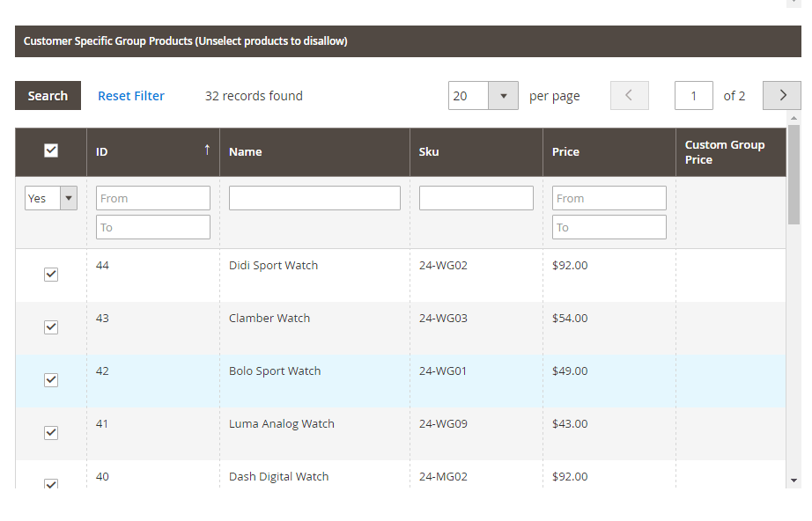Click the vertical scrollbar of the grid

794,176
